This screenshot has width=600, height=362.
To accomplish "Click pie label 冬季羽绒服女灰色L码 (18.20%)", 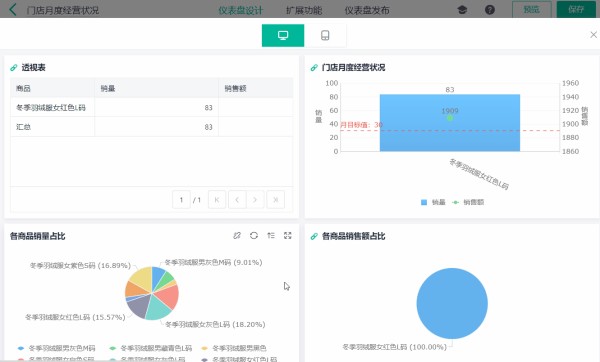I will [215, 324].
